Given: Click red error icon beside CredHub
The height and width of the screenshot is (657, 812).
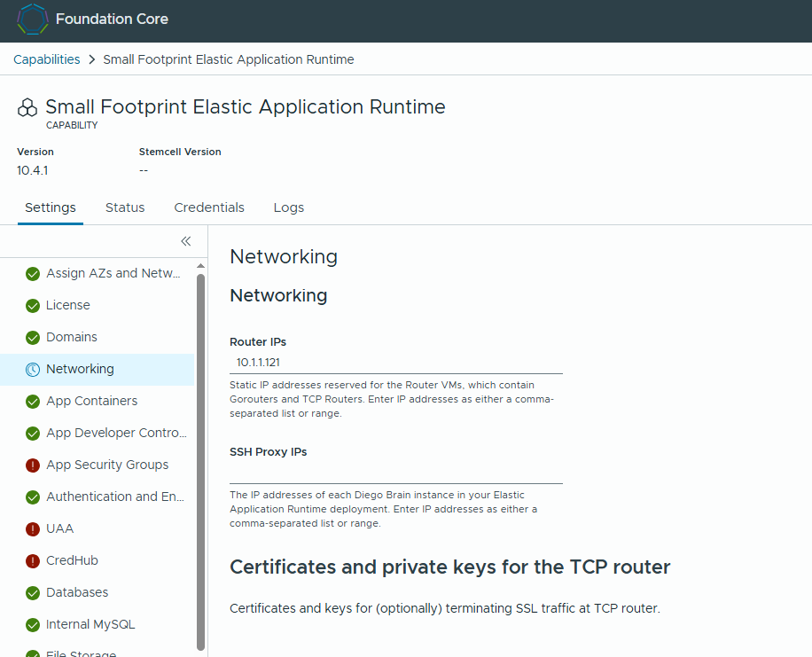Looking at the screenshot, I should pos(33,561).
